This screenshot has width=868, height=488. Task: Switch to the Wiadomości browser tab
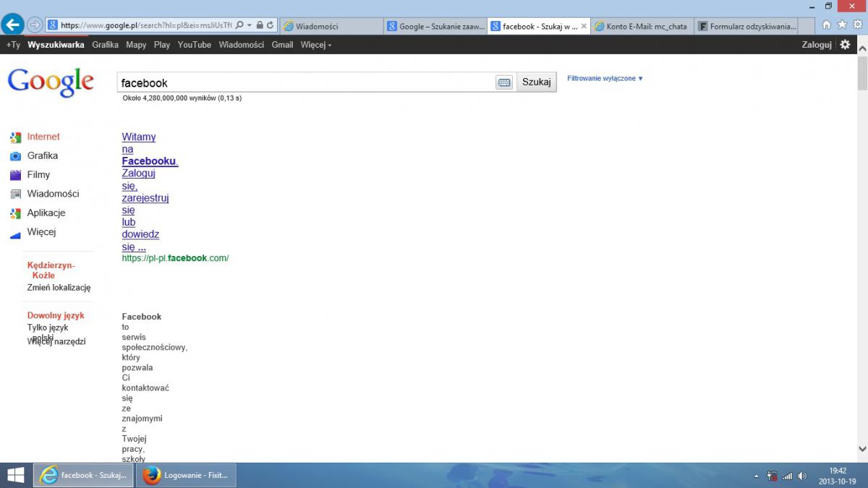[x=331, y=26]
